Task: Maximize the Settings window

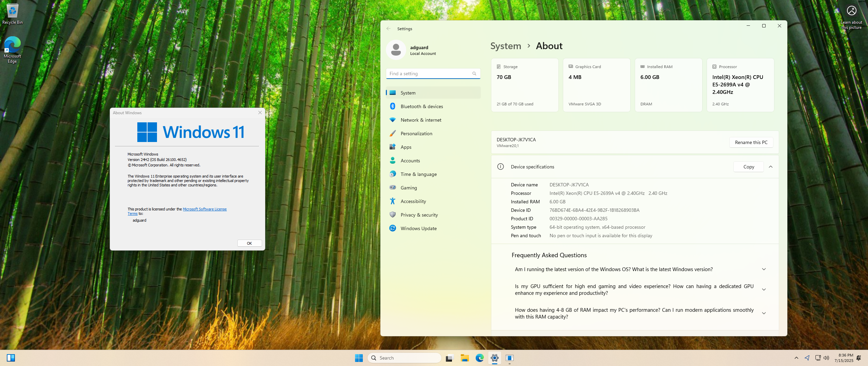Action: click(x=764, y=26)
